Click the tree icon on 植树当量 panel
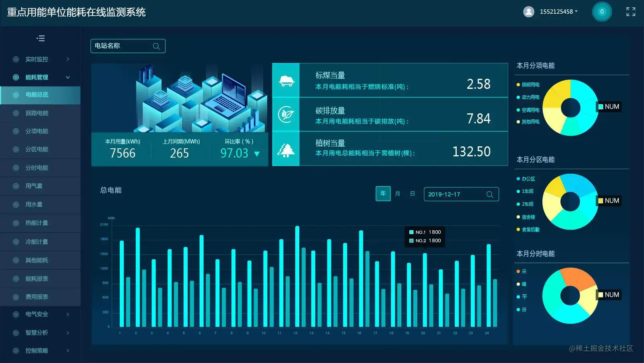This screenshot has height=363, width=644. 286,149
